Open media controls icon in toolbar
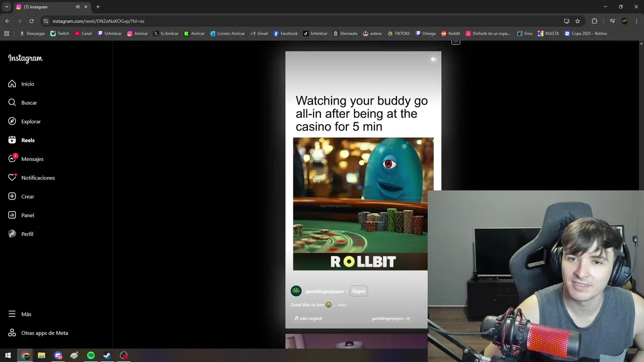The width and height of the screenshot is (644, 362). point(612,21)
